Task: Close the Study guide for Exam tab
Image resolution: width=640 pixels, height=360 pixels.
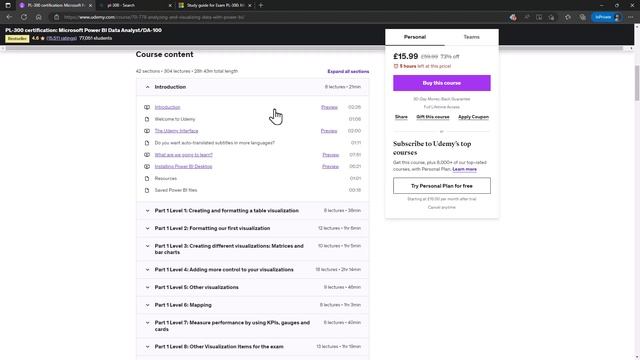Action: coord(249,6)
